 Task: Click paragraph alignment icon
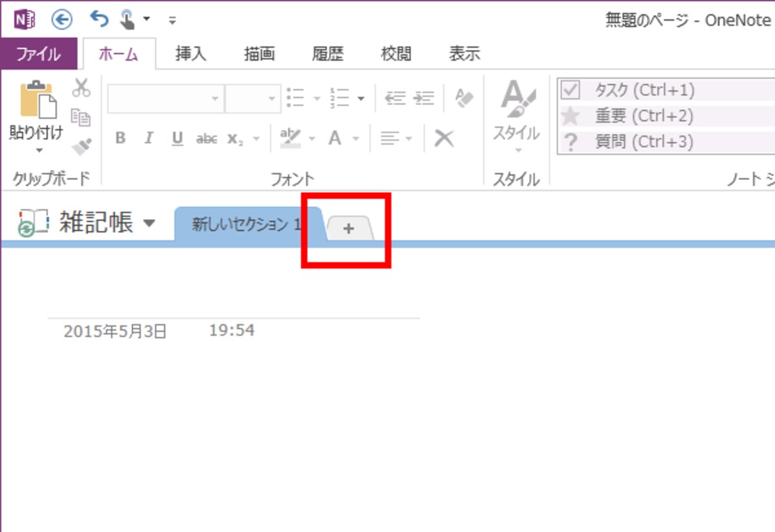389,138
